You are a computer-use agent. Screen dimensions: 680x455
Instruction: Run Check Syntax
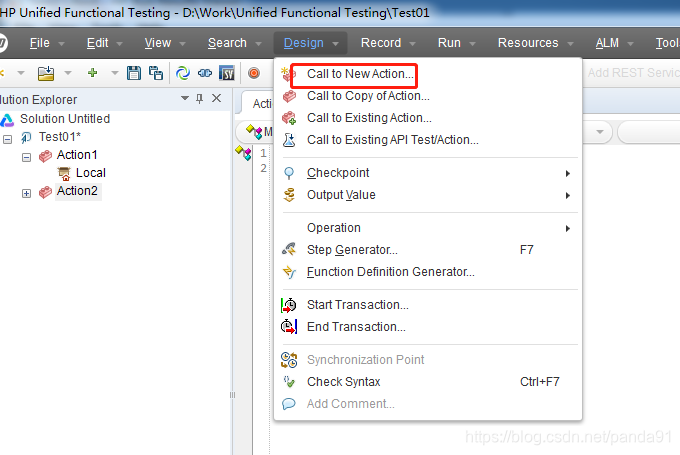click(428, 382)
